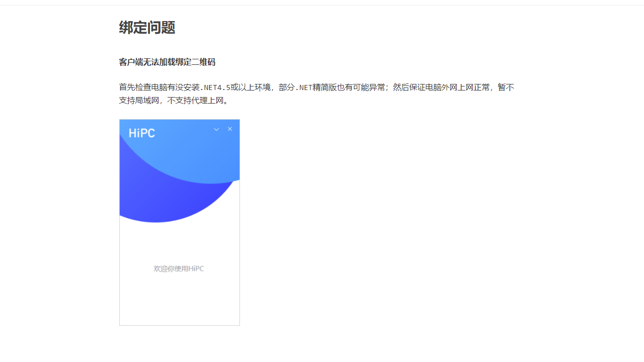This screenshot has width=644, height=362.
Task: Click the 欢迎你使用HiPC welcome text
Action: [x=179, y=268]
